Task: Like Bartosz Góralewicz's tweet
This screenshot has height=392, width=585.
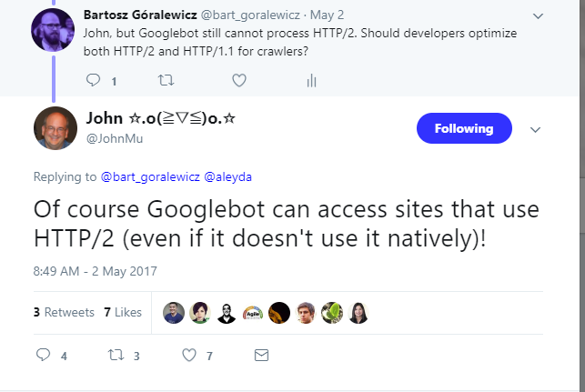Action: [238, 80]
